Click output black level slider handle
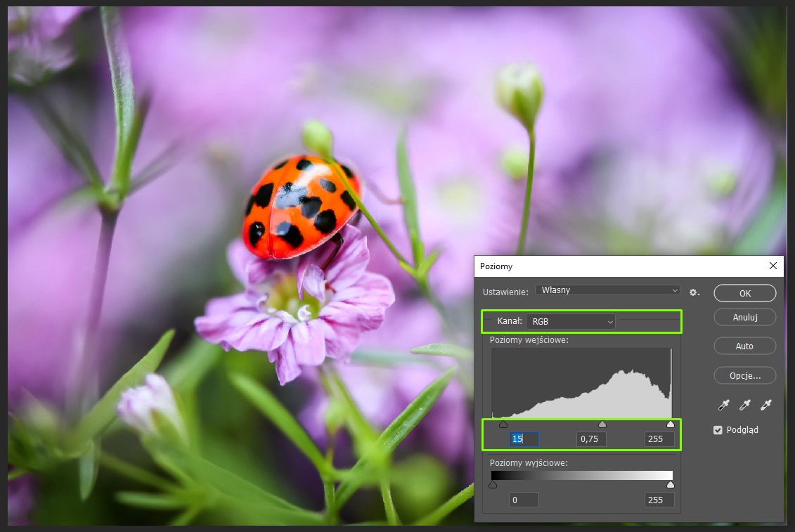The image size is (795, 532). (x=493, y=485)
